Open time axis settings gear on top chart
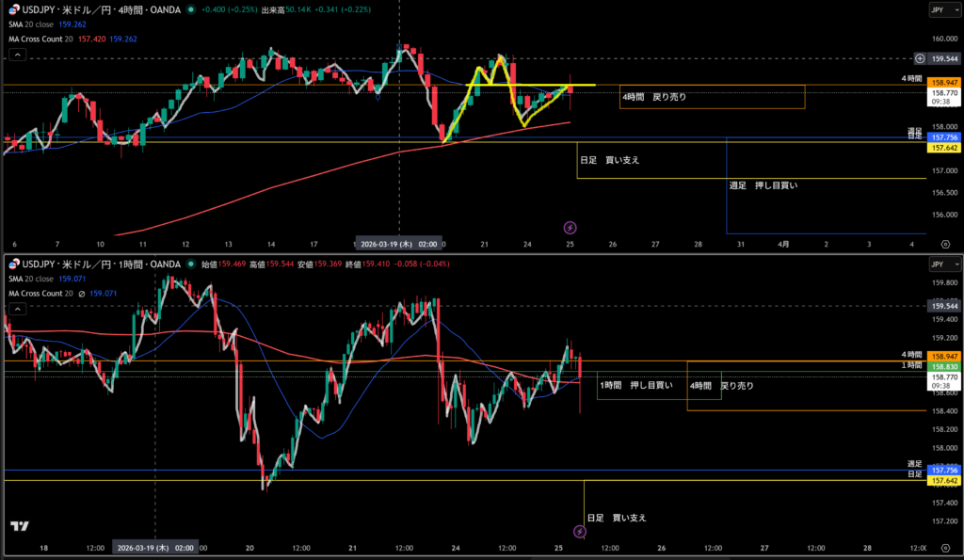 point(944,243)
